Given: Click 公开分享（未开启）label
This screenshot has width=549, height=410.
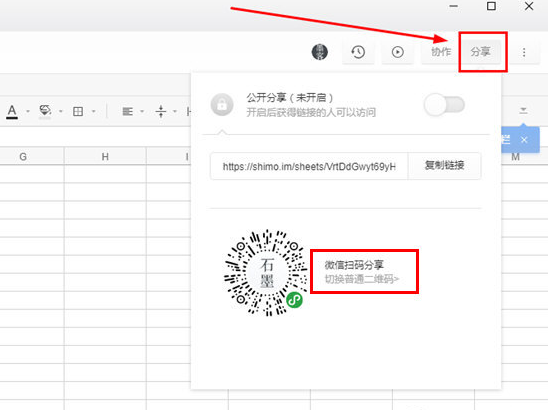Looking at the screenshot, I should click(290, 97).
